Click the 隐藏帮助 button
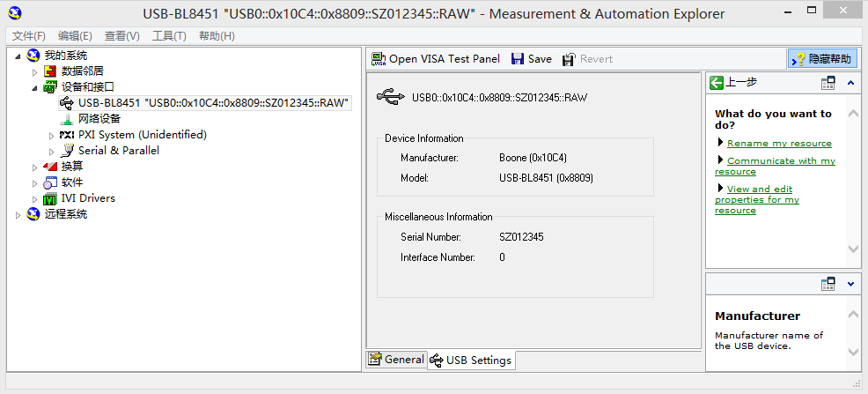The image size is (868, 394). [x=822, y=59]
